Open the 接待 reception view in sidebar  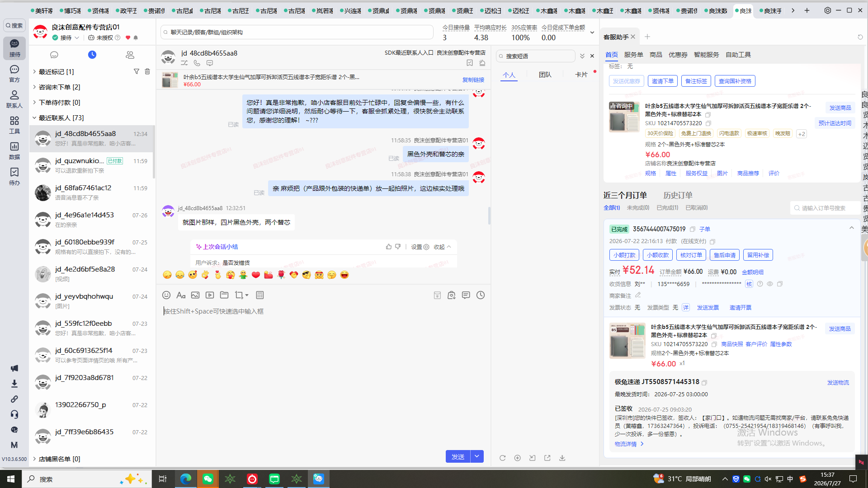(x=14, y=48)
